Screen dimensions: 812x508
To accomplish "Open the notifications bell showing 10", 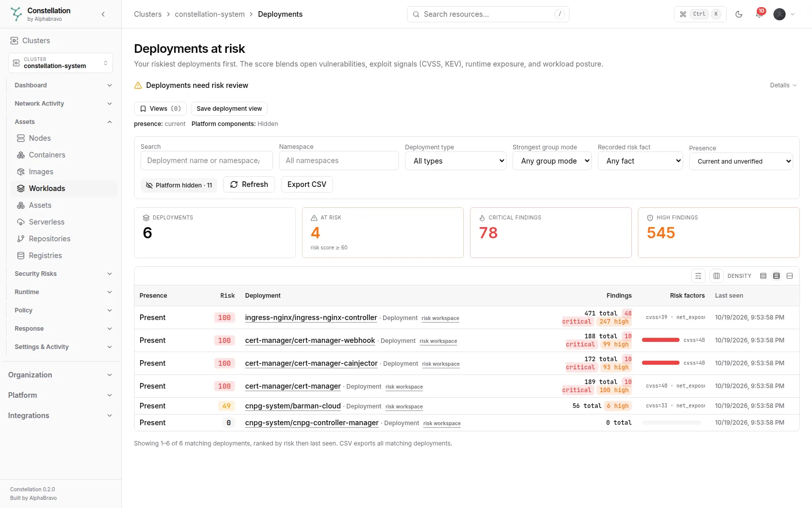I will (x=759, y=14).
